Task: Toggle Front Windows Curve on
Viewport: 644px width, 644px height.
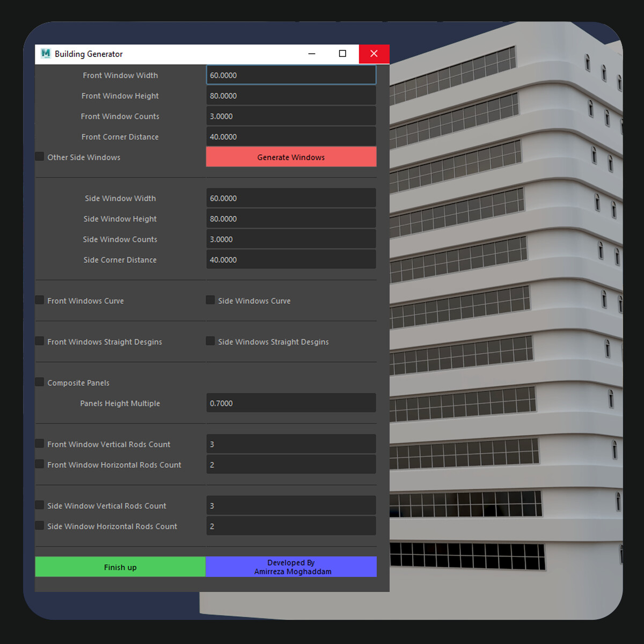Action: pyautogui.click(x=39, y=300)
